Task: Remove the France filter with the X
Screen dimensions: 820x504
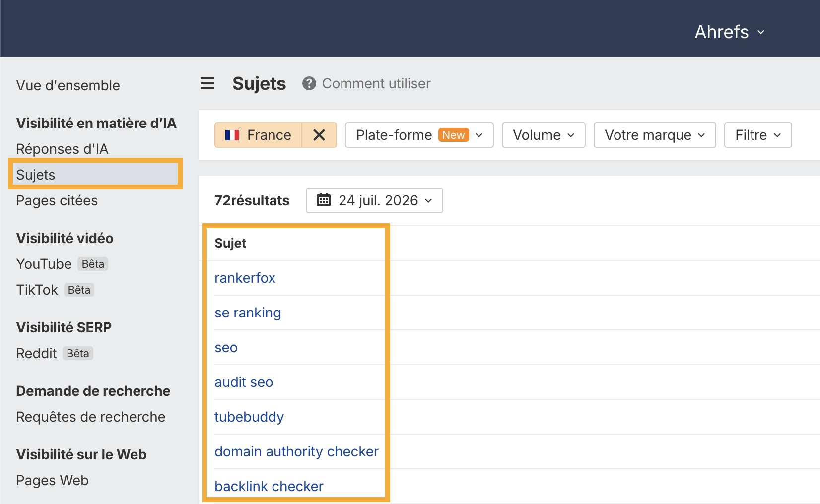Action: (319, 135)
